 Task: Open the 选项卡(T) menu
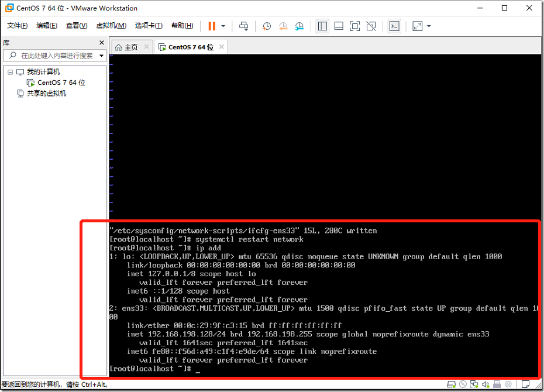(149, 26)
